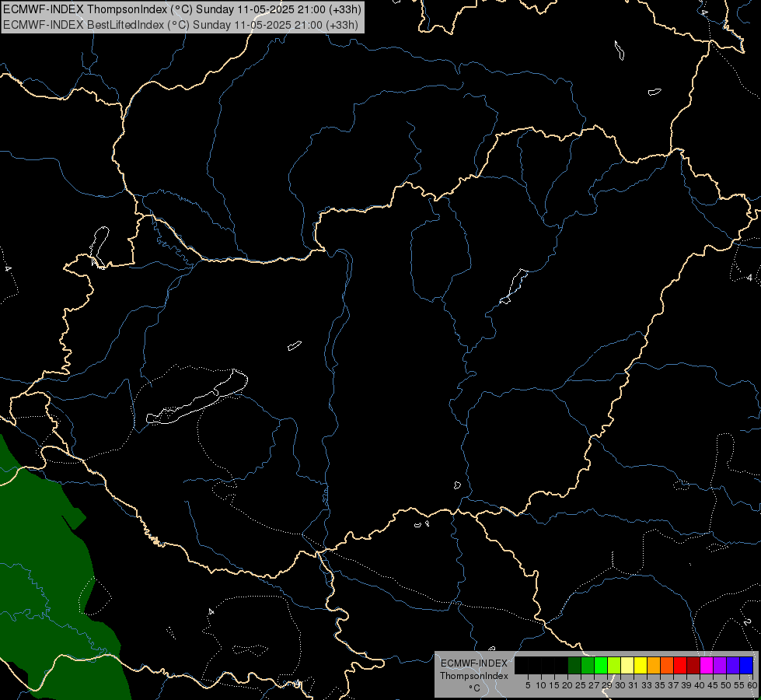The width and height of the screenshot is (761, 700).
Task: Click the °C unit label in legend
Action: 474,688
